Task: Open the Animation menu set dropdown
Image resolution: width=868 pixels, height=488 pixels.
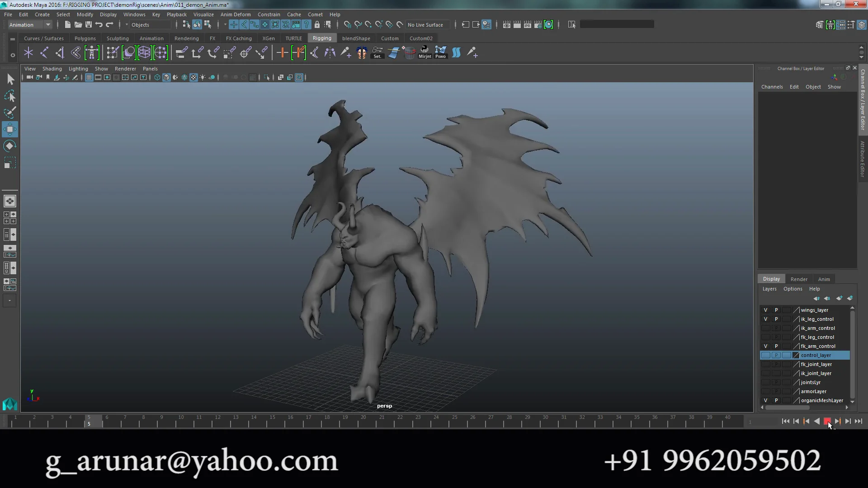Action: pyautogui.click(x=30, y=25)
